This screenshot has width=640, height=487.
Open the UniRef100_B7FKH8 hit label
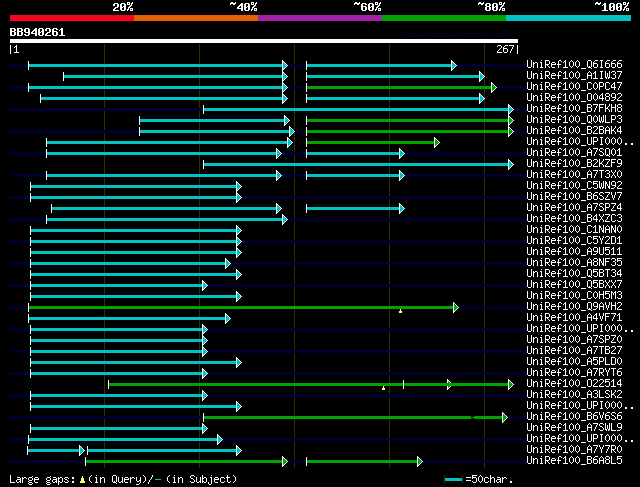coord(574,109)
